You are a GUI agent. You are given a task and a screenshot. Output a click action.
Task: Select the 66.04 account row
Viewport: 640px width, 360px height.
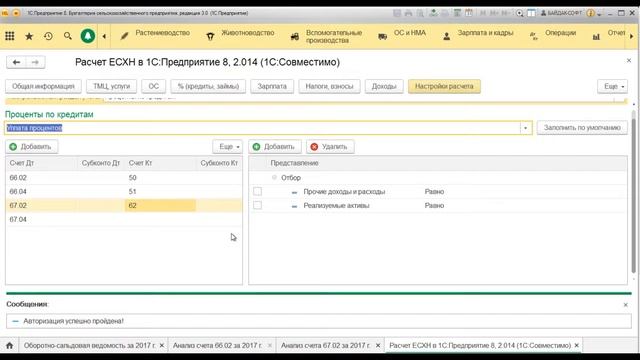[124, 192]
